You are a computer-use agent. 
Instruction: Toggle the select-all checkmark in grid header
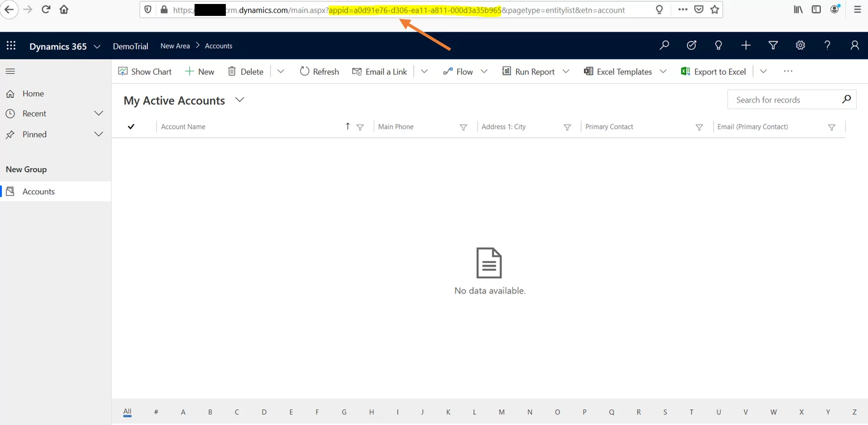click(x=131, y=127)
